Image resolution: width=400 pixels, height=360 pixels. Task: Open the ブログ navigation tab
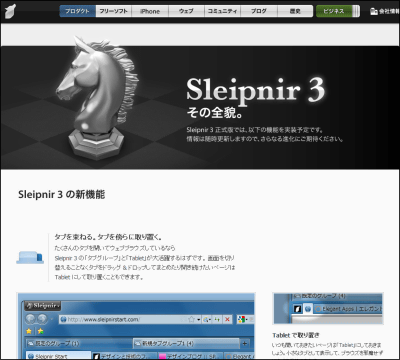coord(259,11)
